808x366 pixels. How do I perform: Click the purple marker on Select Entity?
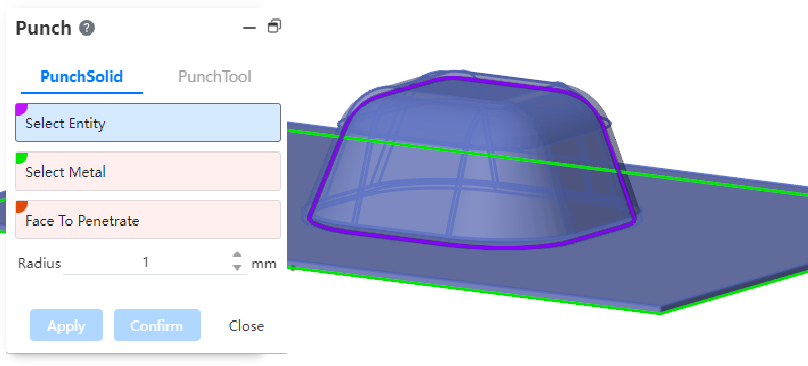click(21, 109)
